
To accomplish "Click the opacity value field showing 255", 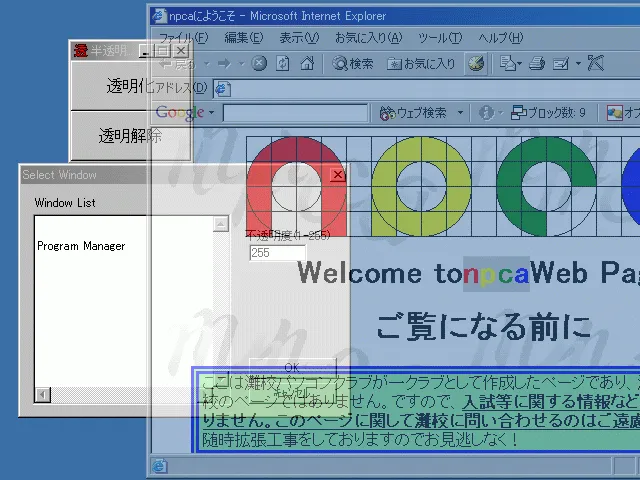I will (277, 253).
